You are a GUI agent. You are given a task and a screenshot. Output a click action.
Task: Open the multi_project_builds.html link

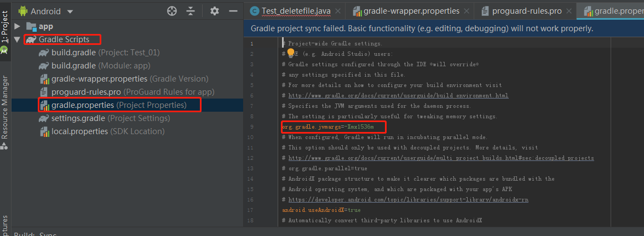point(441,158)
